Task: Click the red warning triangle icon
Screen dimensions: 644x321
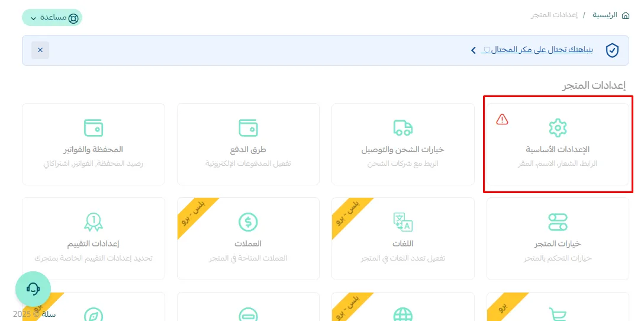Action: tap(502, 120)
